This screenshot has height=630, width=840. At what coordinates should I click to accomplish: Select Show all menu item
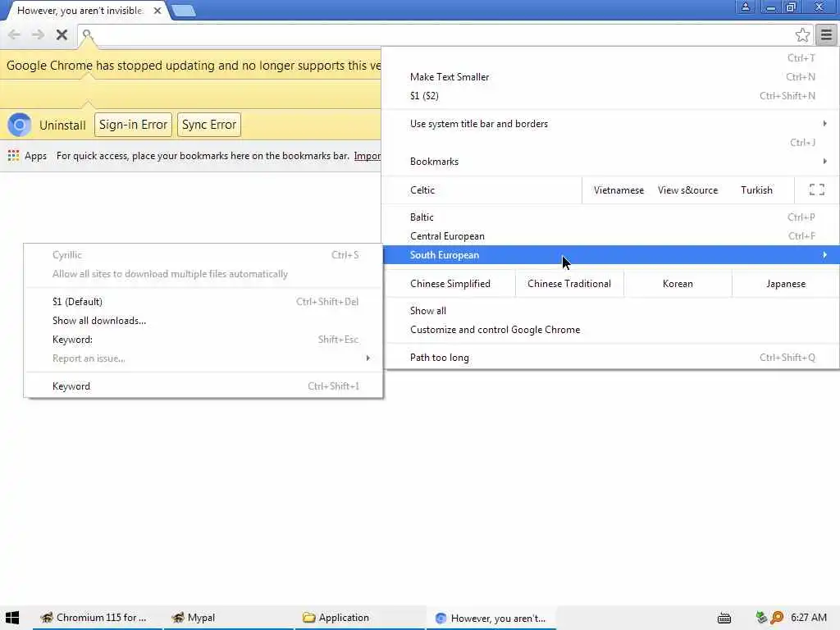pyautogui.click(x=612, y=311)
